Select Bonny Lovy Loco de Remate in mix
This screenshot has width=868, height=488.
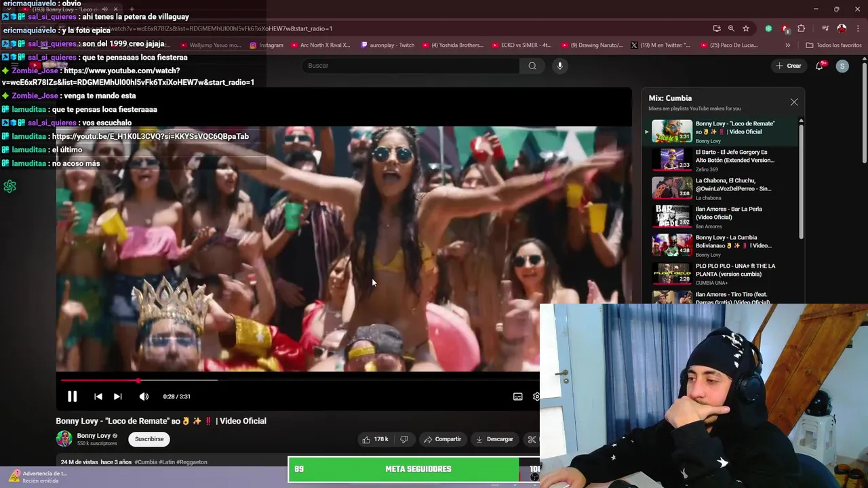point(719,131)
